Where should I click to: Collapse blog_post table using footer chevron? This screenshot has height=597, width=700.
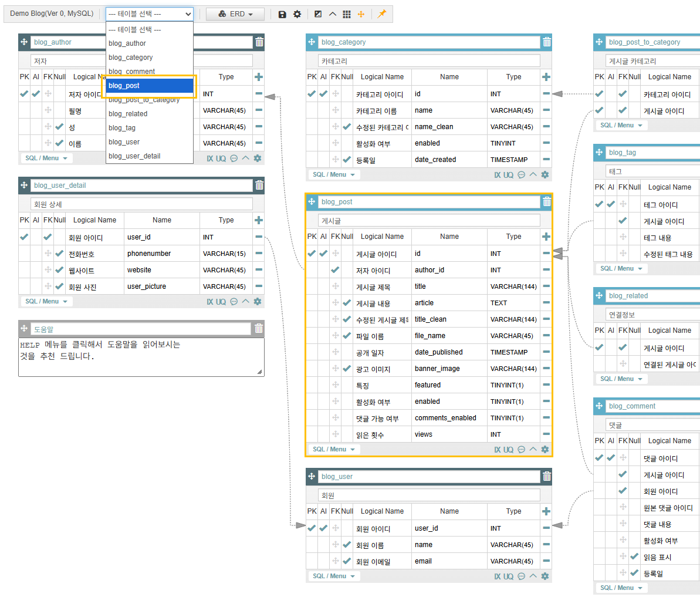533,449
